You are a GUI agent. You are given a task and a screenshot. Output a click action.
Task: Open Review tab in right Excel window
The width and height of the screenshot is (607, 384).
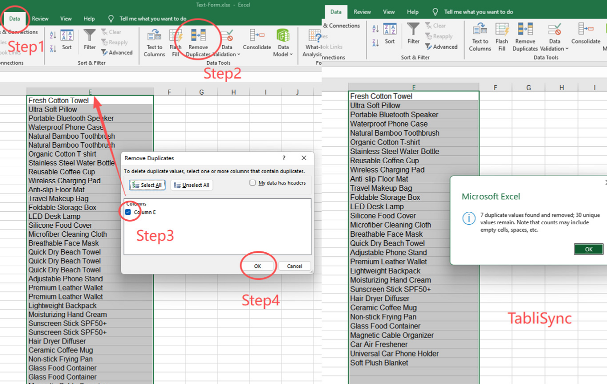[x=362, y=12]
